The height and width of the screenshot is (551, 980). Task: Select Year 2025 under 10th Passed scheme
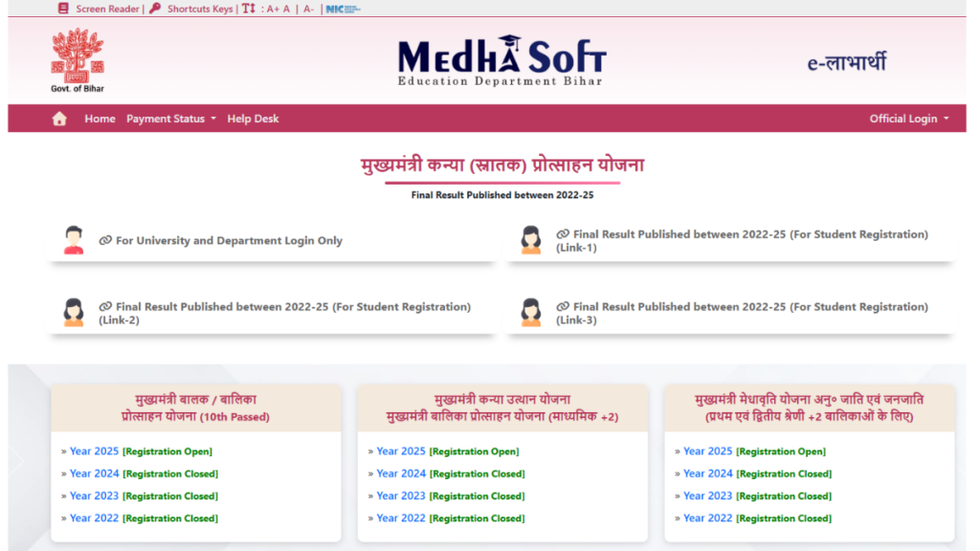pos(94,452)
